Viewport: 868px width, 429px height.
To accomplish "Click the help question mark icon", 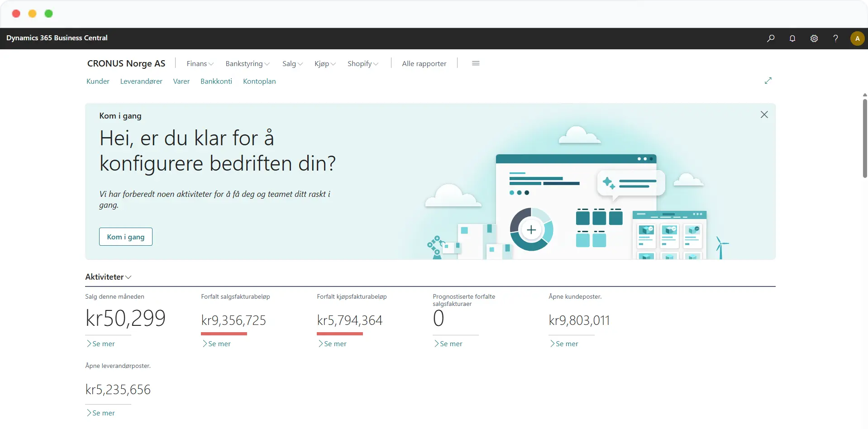I will tap(835, 38).
